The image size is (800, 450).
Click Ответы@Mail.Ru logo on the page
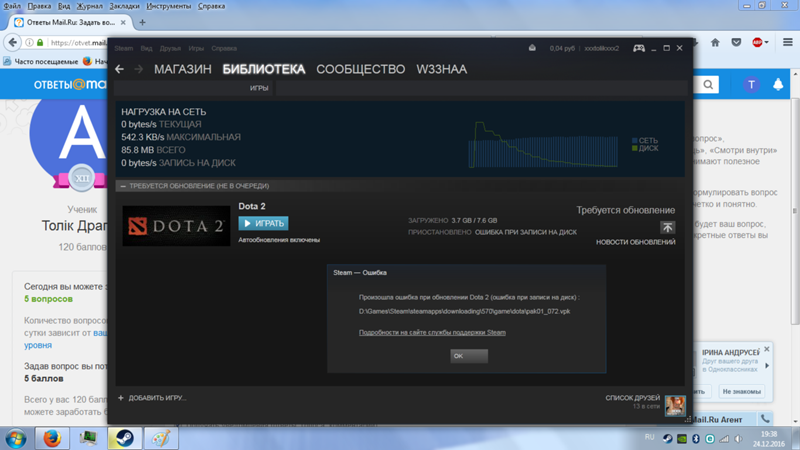[70, 84]
